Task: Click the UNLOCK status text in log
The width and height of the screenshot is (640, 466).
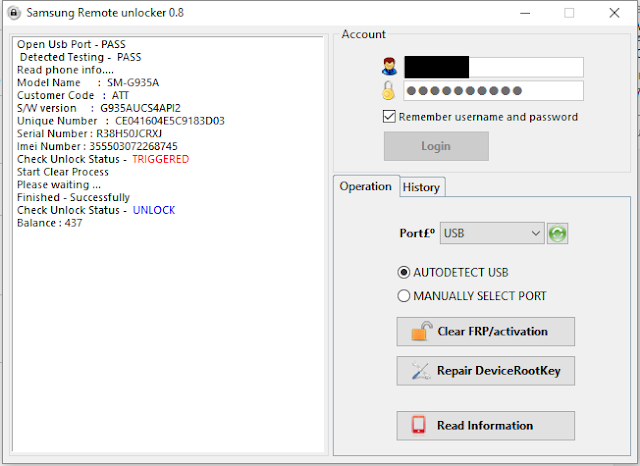Action: coord(154,210)
